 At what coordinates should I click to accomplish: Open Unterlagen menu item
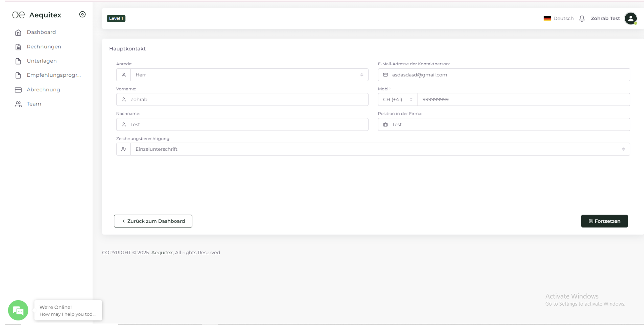point(41,61)
